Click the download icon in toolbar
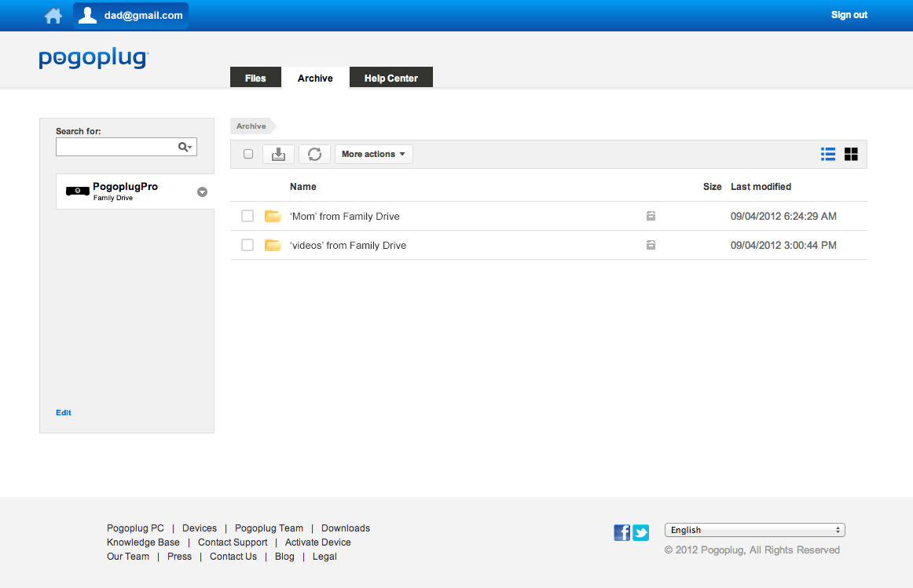Screen dimensions: 913x588 [x=278, y=155]
